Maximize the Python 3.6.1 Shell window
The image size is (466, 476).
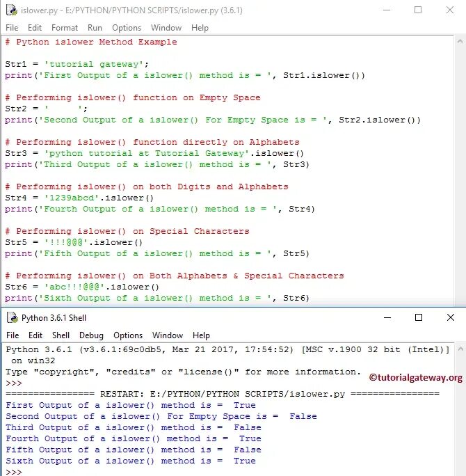click(419, 317)
